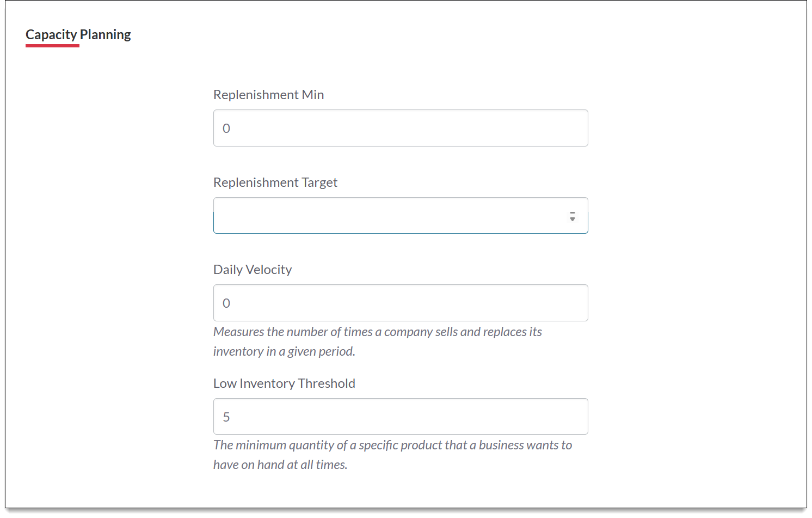812x518 pixels.
Task: Click the text "have on hand at all times."
Action: (280, 465)
